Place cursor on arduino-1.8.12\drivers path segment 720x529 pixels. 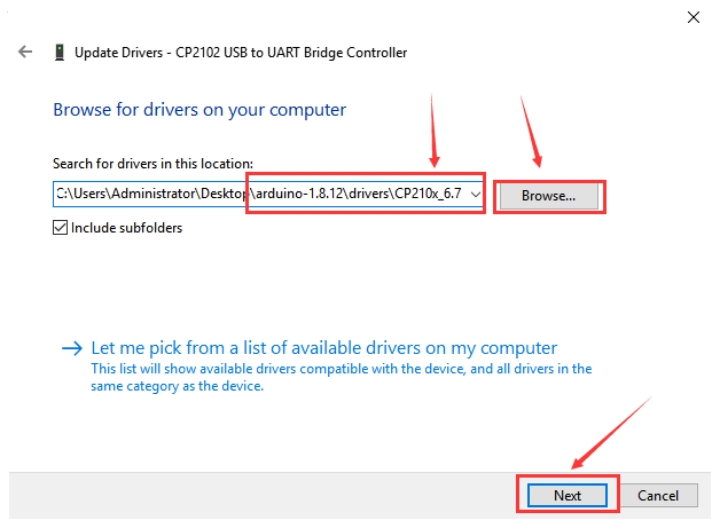point(323,193)
